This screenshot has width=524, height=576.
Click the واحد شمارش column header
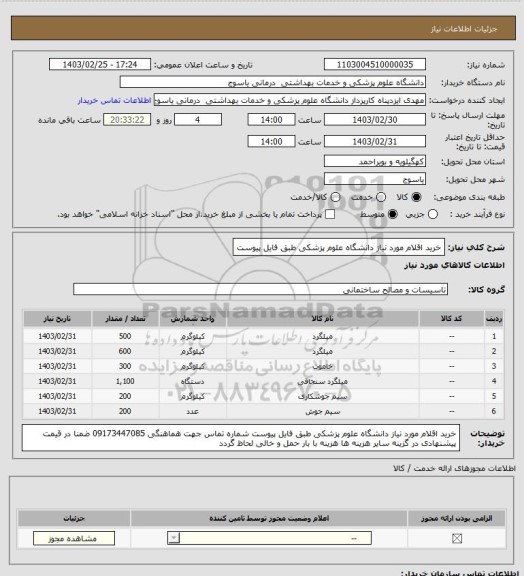193,319
